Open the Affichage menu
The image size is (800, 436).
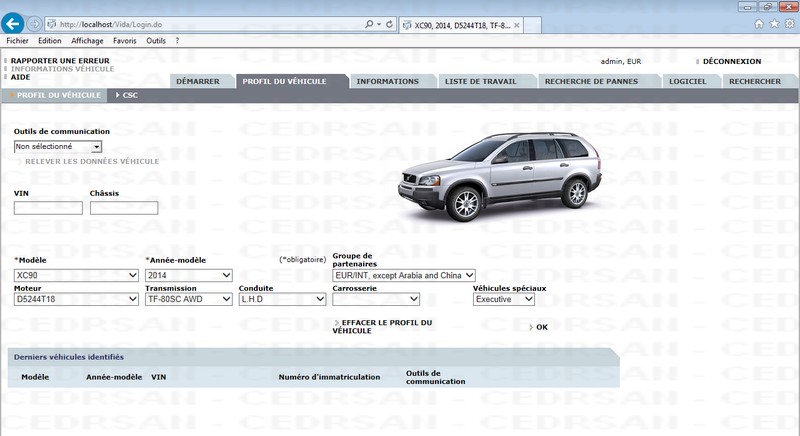click(x=86, y=41)
